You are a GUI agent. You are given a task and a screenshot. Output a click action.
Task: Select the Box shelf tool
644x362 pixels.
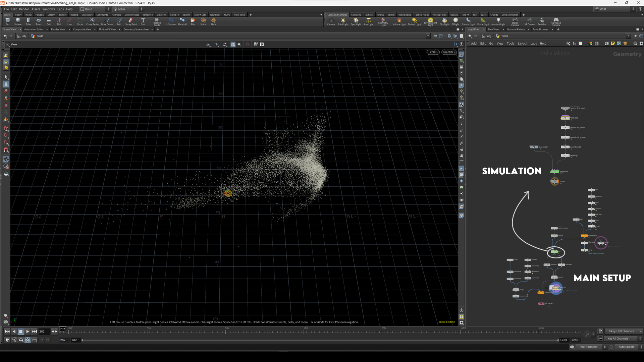(7, 21)
